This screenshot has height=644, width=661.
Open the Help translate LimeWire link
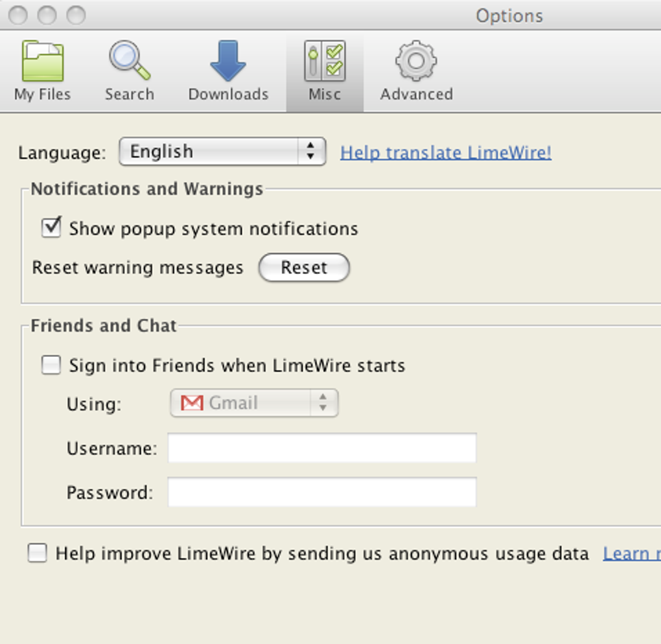coord(446,153)
